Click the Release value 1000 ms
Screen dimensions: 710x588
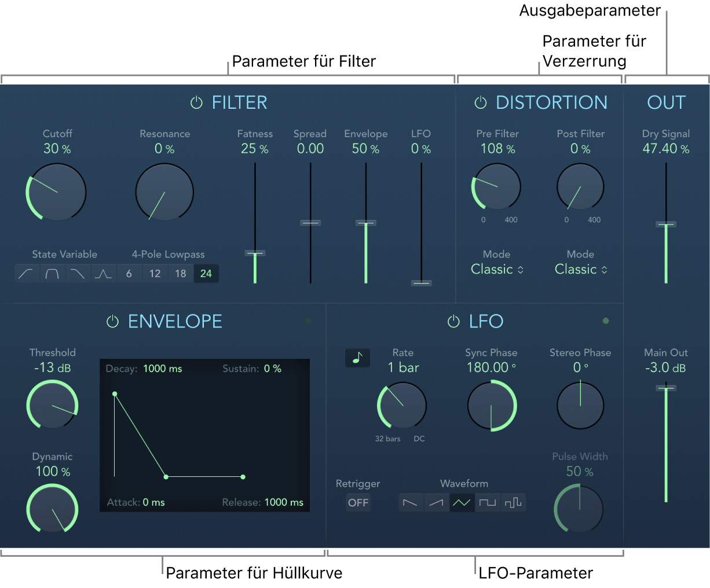pos(284,502)
